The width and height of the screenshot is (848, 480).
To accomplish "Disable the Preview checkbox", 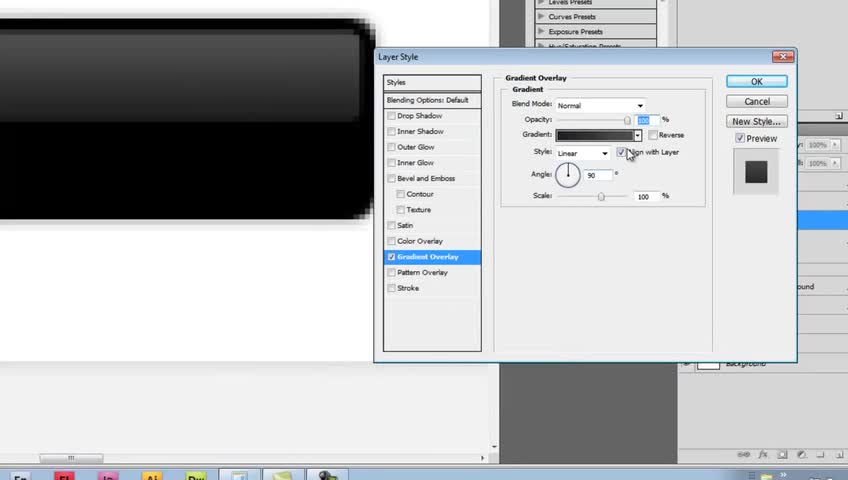I will tap(740, 138).
